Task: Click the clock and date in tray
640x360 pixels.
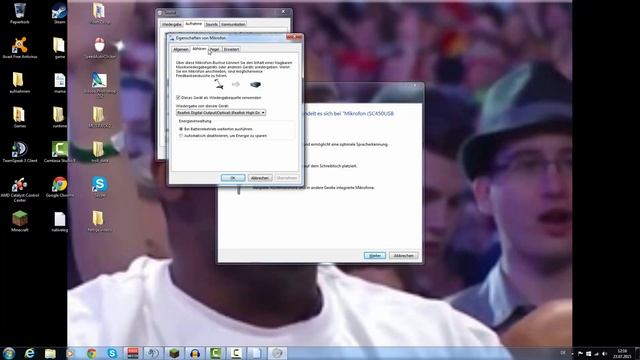Action: tap(622, 353)
